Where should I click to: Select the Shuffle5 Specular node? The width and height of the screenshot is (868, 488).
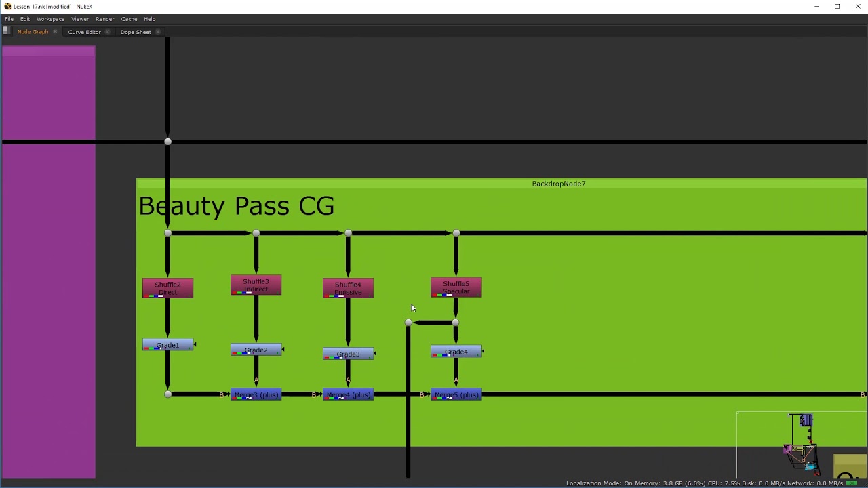456,287
